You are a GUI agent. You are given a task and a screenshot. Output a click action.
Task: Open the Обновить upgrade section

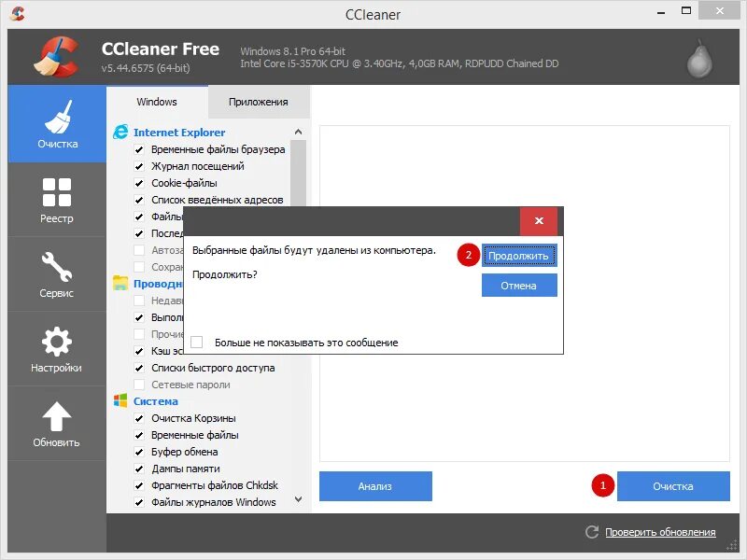pyautogui.click(x=57, y=424)
